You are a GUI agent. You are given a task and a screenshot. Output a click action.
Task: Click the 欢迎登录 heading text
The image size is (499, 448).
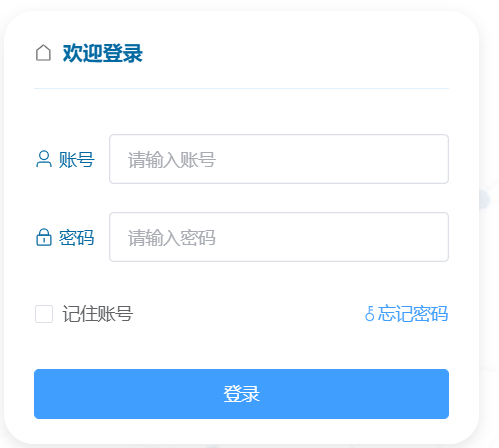point(103,53)
